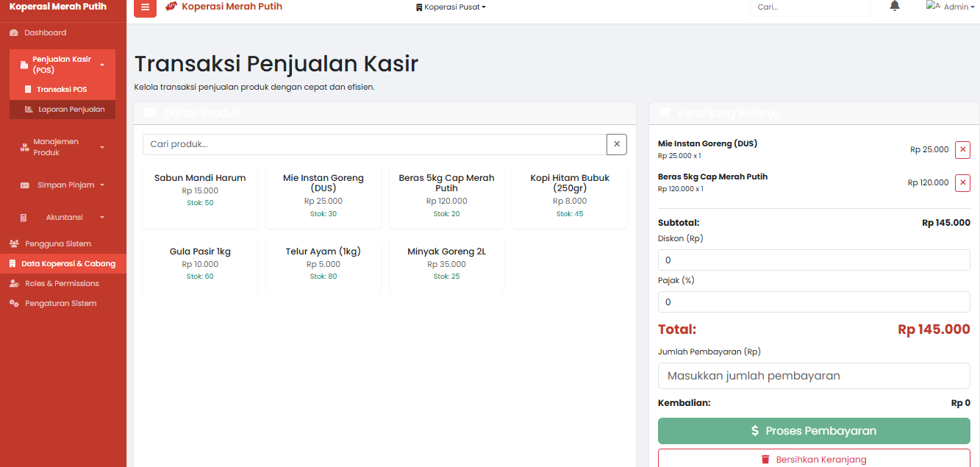Click the hamburger menu toggle button

point(145,7)
